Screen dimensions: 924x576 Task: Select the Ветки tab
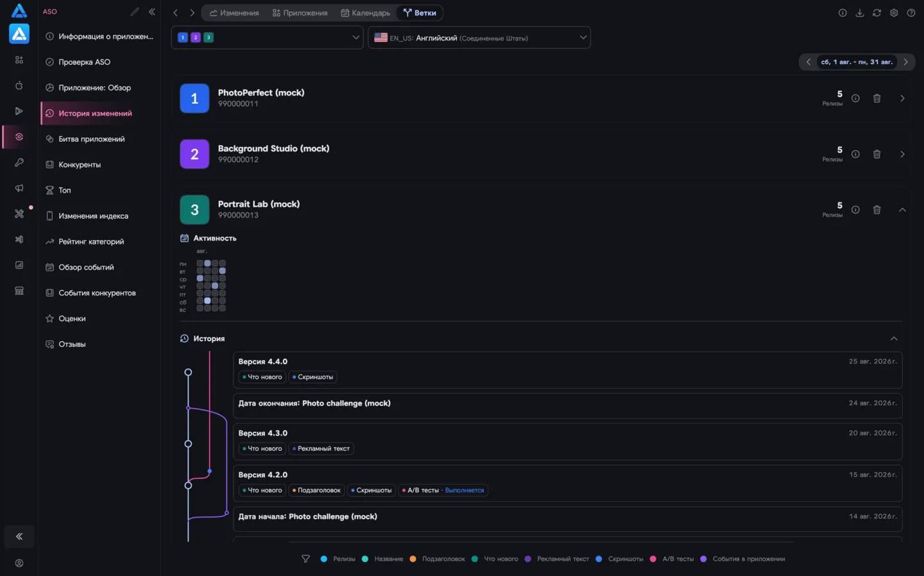[x=420, y=13]
